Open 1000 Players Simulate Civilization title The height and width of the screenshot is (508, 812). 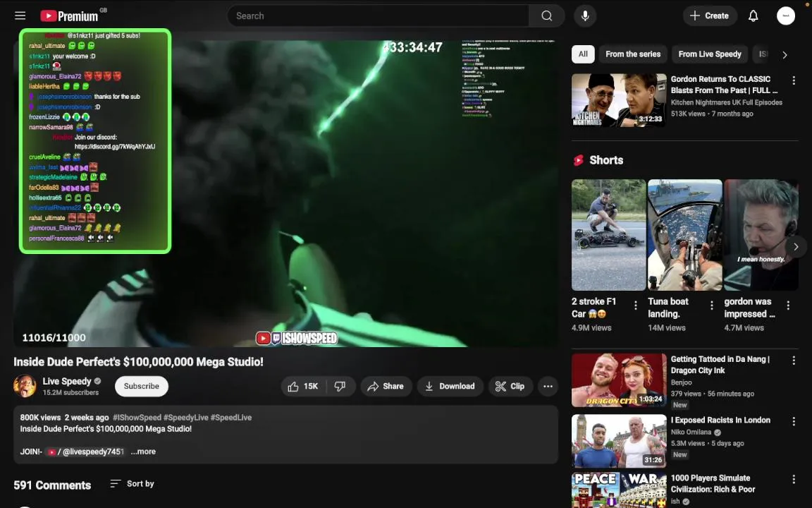tap(713, 483)
